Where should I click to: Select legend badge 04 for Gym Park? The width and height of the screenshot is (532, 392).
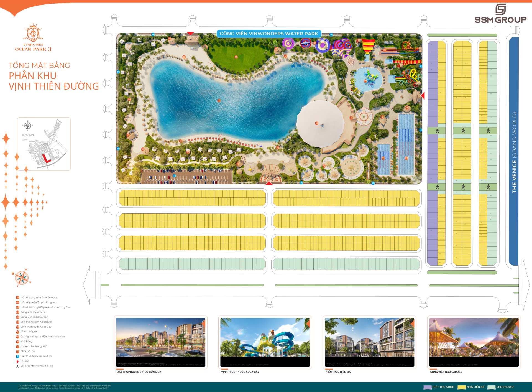tap(17, 312)
